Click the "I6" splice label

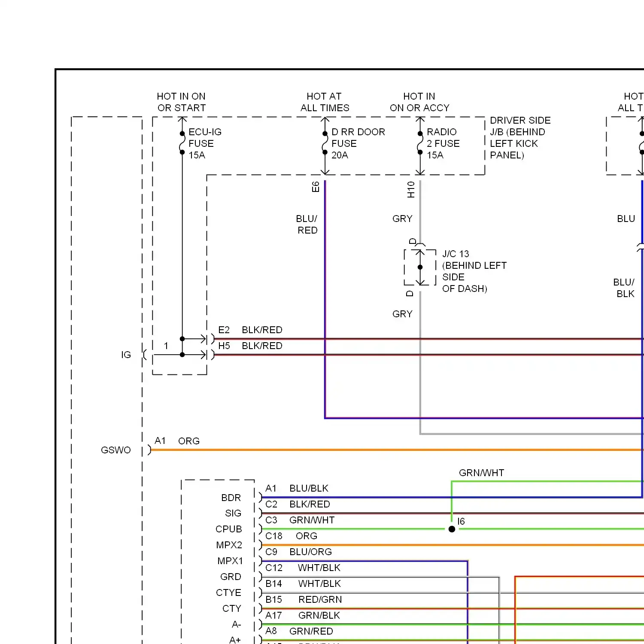click(461, 522)
